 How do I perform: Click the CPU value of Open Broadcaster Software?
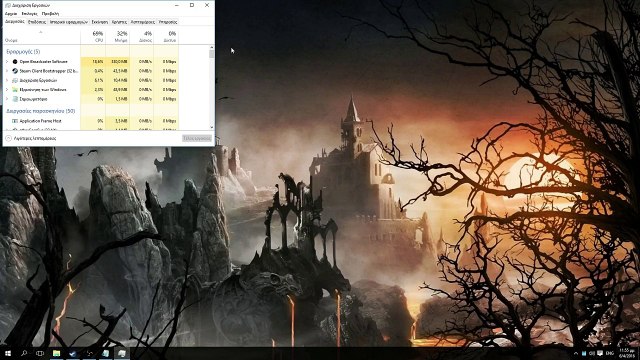[x=98, y=62]
